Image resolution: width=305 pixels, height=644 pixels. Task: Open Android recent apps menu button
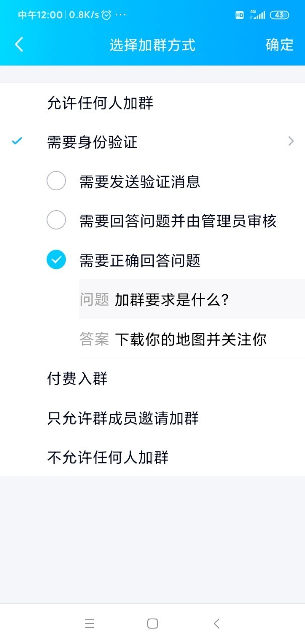point(90,624)
